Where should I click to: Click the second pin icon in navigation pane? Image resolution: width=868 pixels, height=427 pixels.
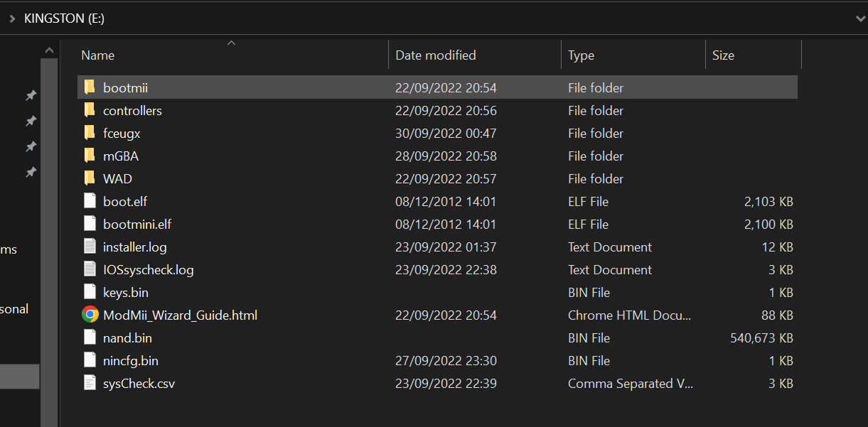click(31, 121)
